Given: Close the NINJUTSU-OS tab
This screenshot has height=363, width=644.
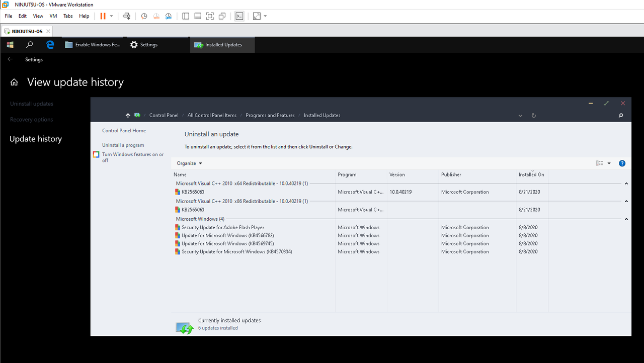Looking at the screenshot, I should pos(48,31).
